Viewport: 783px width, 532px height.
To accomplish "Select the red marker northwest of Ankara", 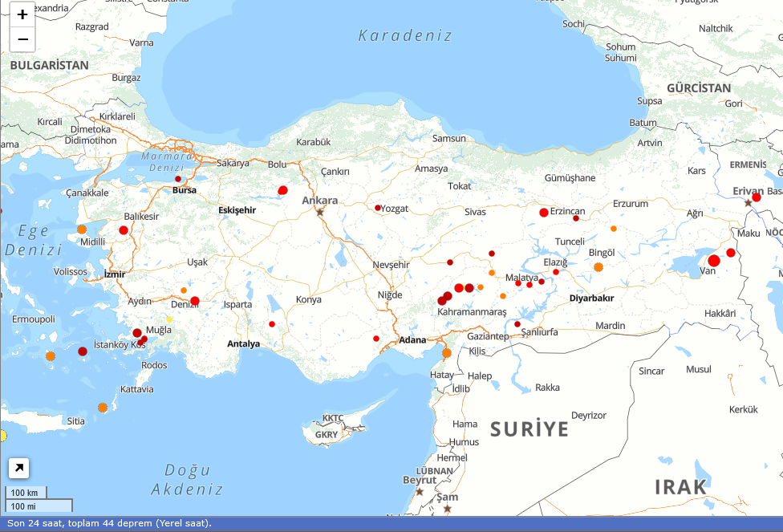I will tap(282, 190).
